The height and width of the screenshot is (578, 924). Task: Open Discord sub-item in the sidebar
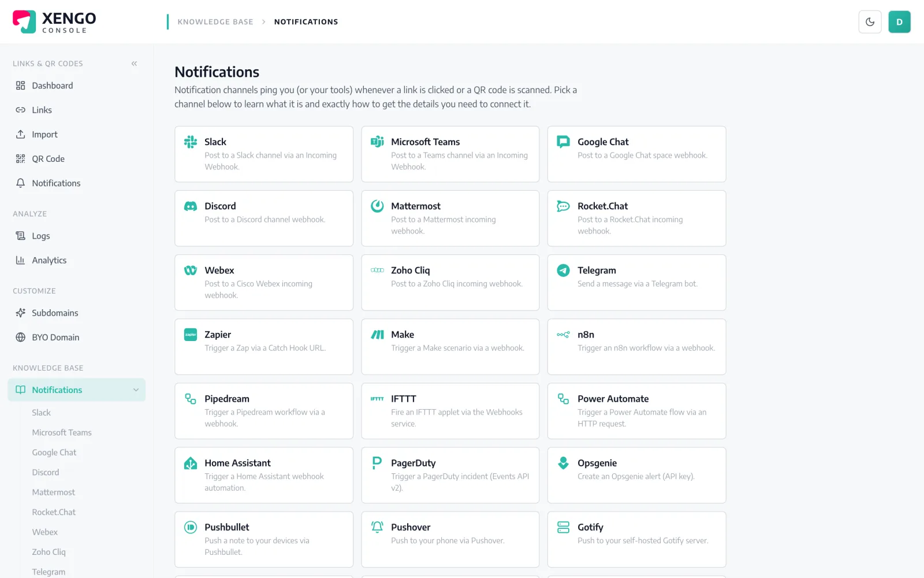(46, 472)
